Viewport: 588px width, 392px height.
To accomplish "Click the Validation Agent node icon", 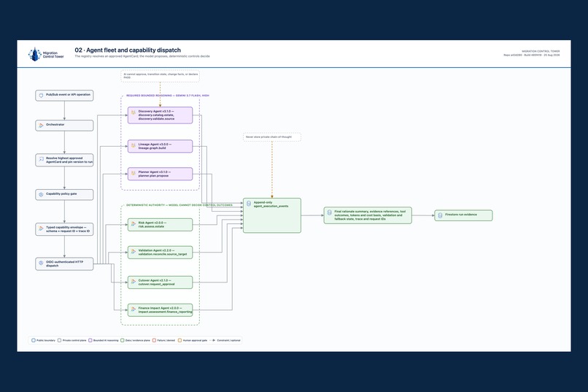I will click(133, 251).
